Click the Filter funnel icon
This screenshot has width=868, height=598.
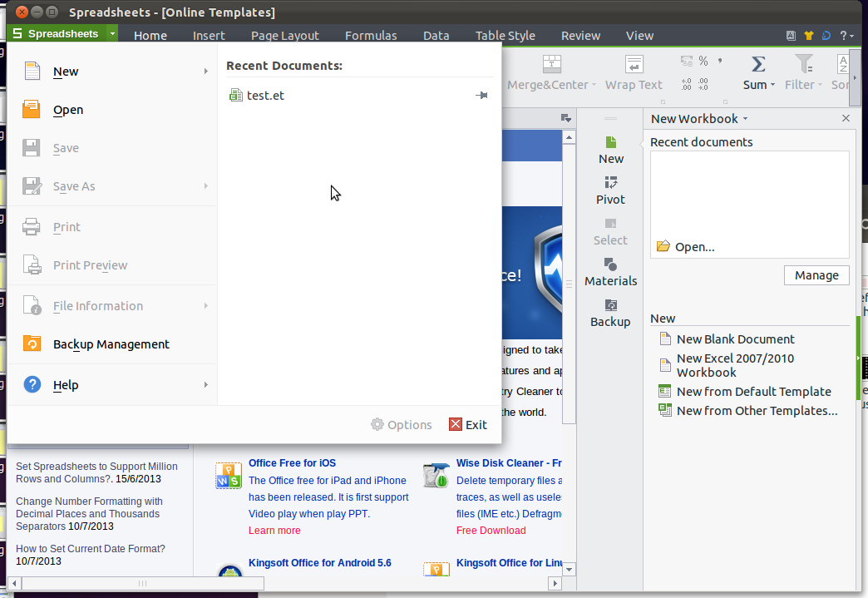804,64
